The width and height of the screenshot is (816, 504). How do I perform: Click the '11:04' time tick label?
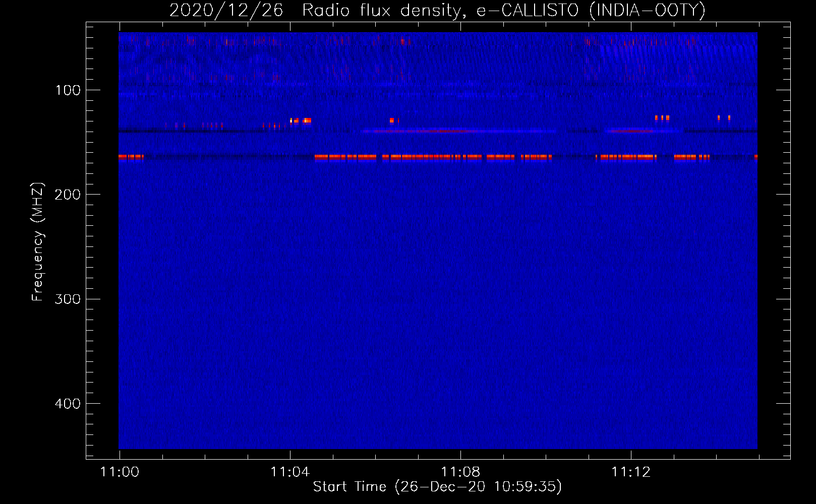click(x=290, y=472)
